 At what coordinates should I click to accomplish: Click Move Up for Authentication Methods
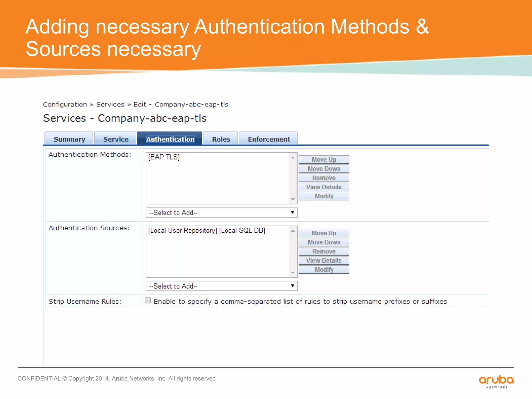[324, 159]
